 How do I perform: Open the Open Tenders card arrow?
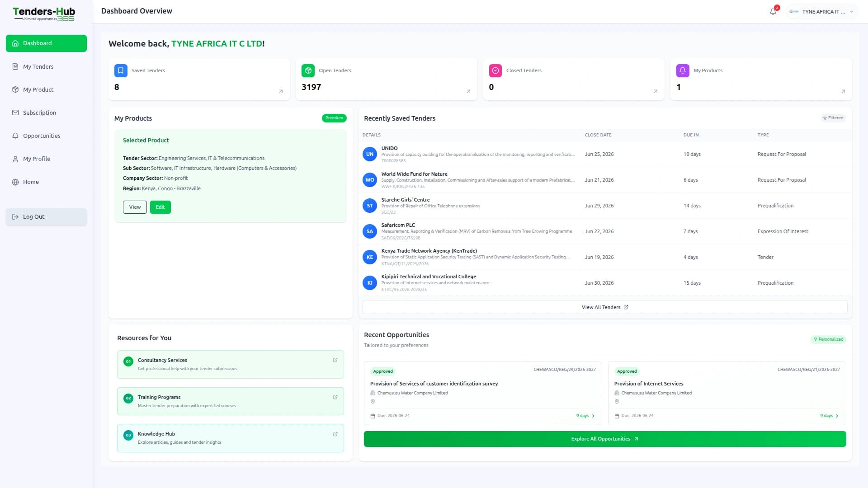(x=468, y=91)
